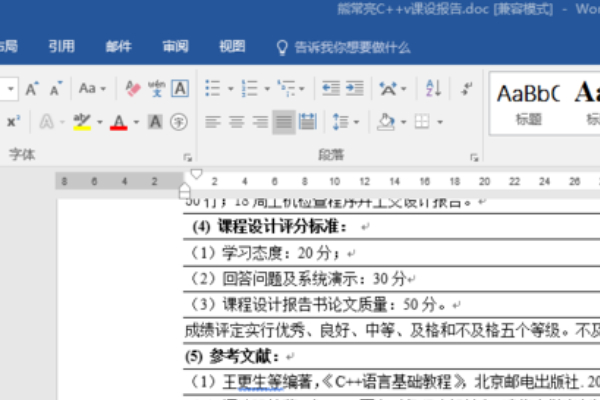The image size is (600, 400).
Task: Open line spacing options
Action: [x=346, y=122]
